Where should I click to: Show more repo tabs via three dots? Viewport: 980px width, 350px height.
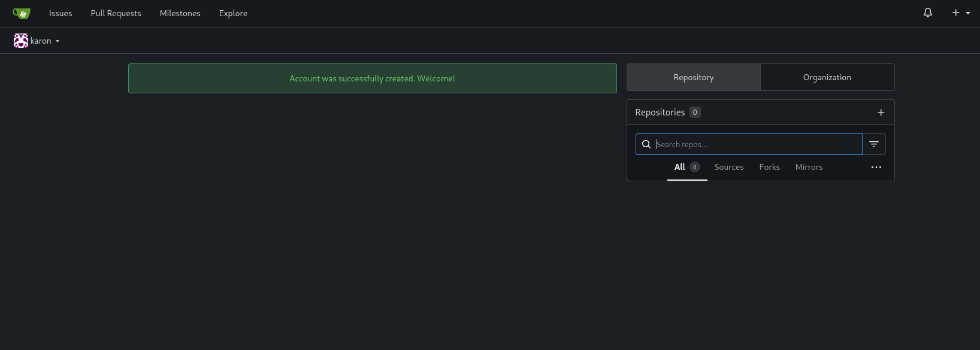click(876, 168)
